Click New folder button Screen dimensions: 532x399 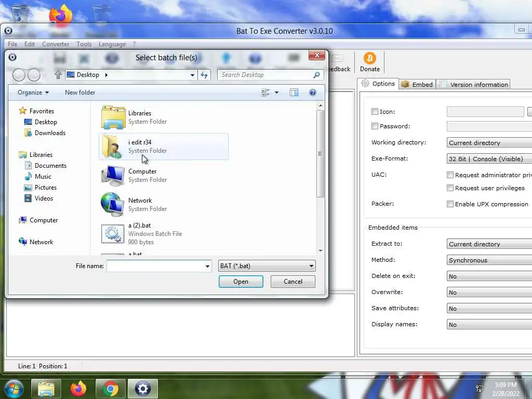pyautogui.click(x=80, y=92)
